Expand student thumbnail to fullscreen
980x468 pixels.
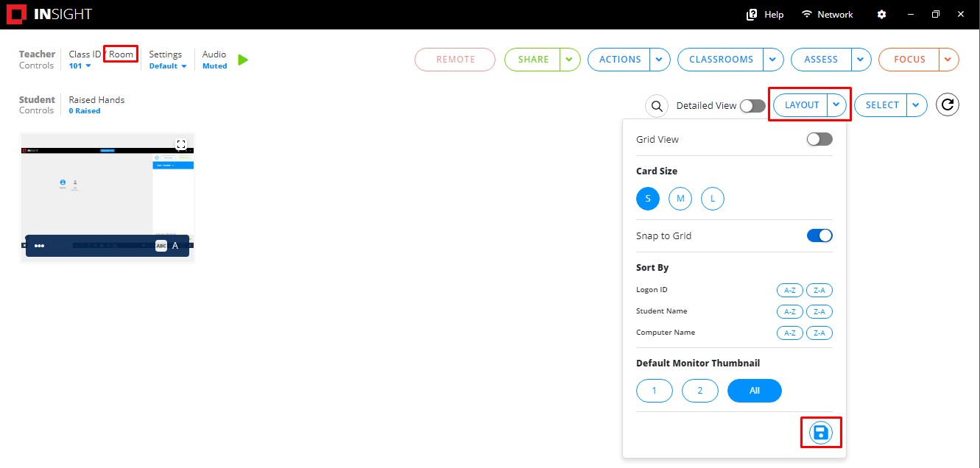[181, 145]
